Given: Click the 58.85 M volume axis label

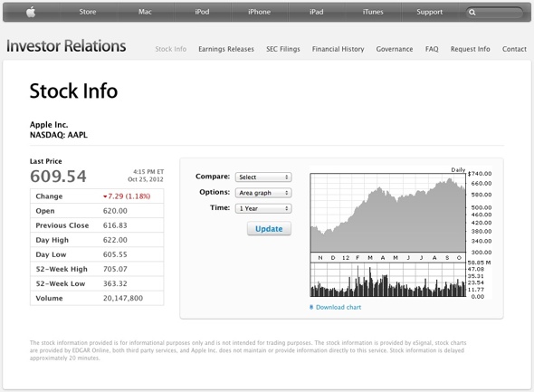Looking at the screenshot, I should [x=479, y=263].
